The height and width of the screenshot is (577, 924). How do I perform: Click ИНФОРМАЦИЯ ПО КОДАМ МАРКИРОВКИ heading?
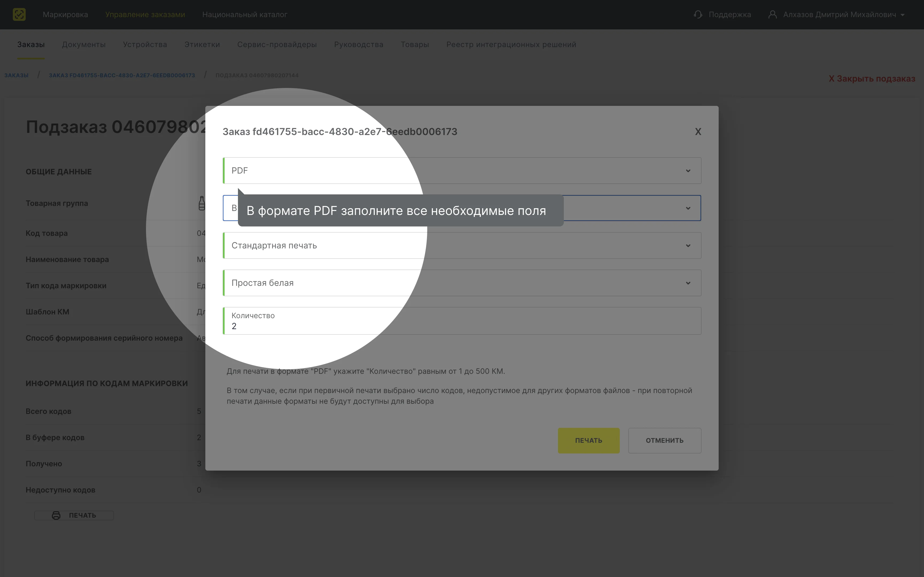pyautogui.click(x=107, y=383)
